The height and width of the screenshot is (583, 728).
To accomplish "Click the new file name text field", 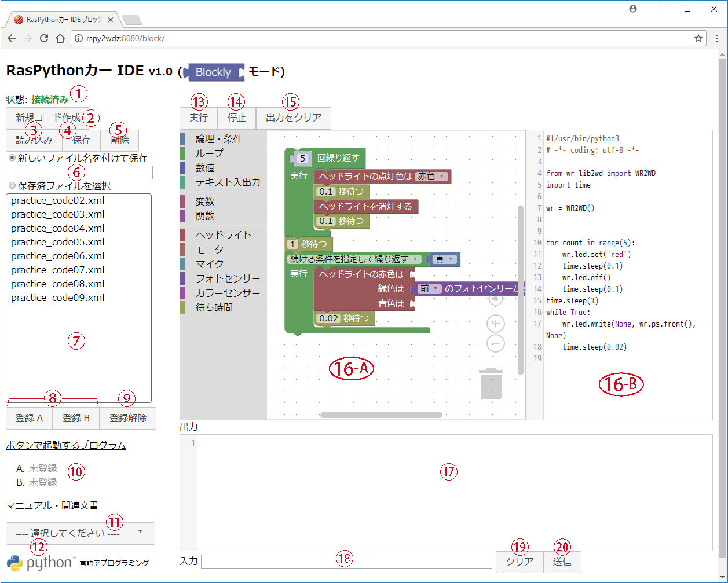I will (x=79, y=173).
